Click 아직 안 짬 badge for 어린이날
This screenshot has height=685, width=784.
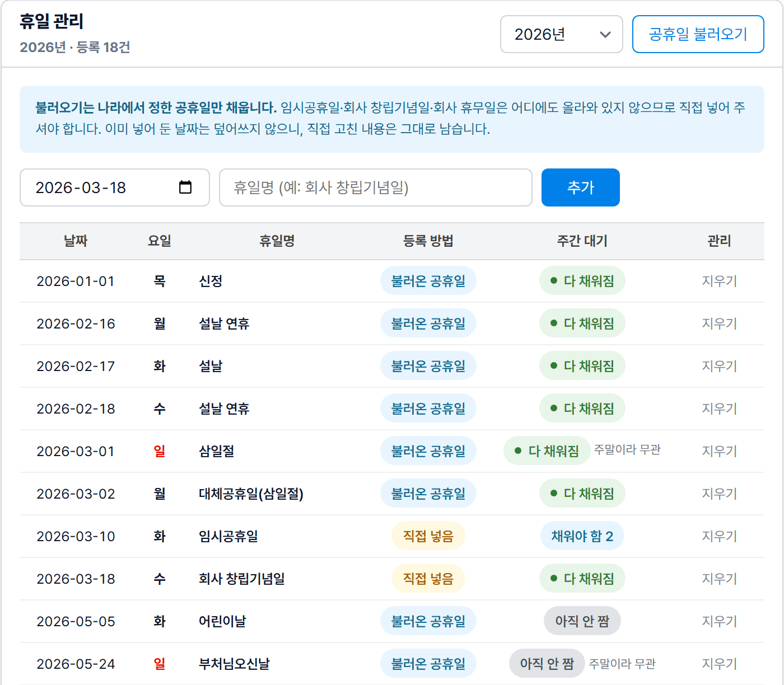[x=582, y=621]
